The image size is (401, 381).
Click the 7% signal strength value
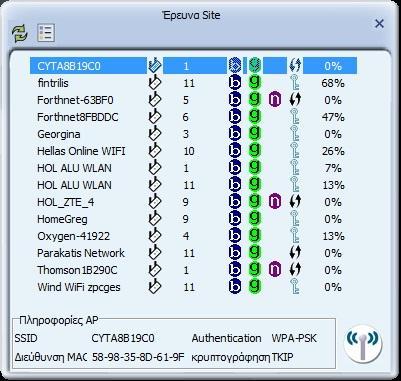coord(333,168)
